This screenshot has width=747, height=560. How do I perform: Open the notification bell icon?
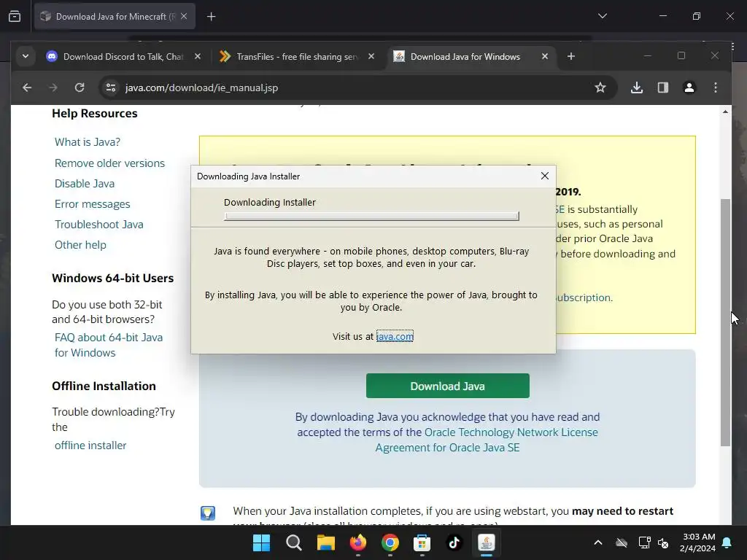tap(727, 542)
